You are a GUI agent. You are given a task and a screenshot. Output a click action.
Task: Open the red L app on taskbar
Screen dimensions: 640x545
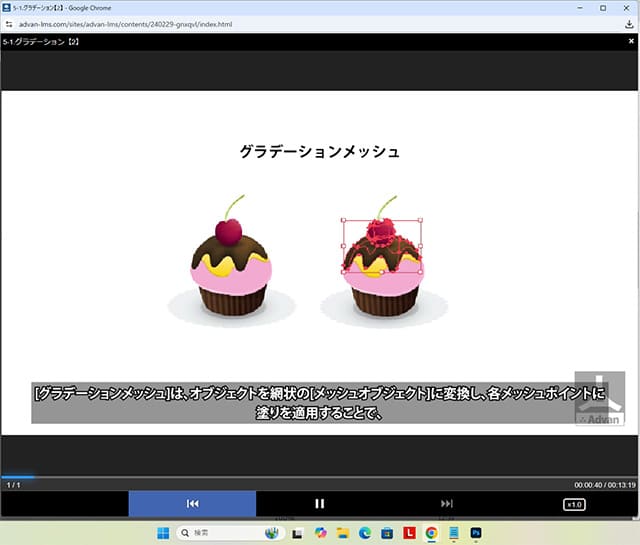pyautogui.click(x=409, y=533)
